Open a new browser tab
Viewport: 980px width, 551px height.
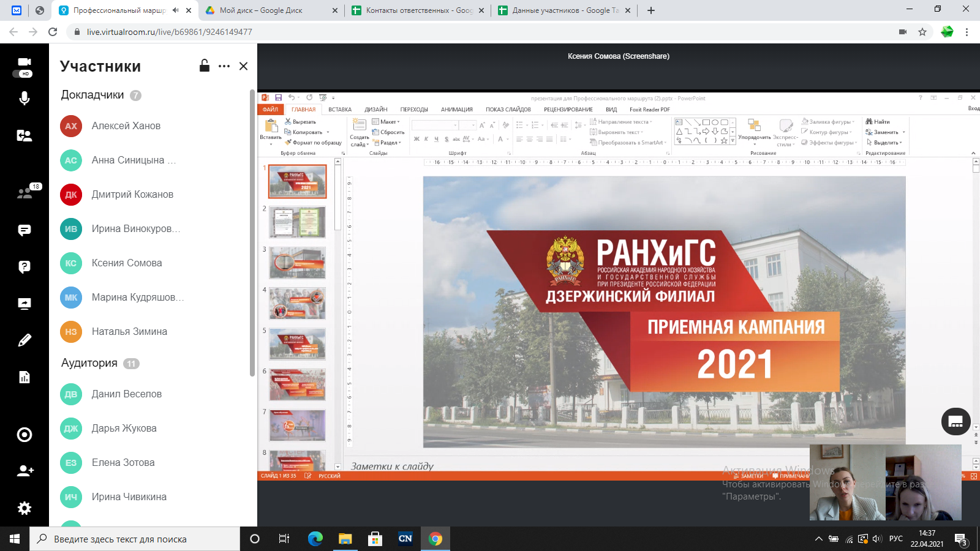point(651,10)
